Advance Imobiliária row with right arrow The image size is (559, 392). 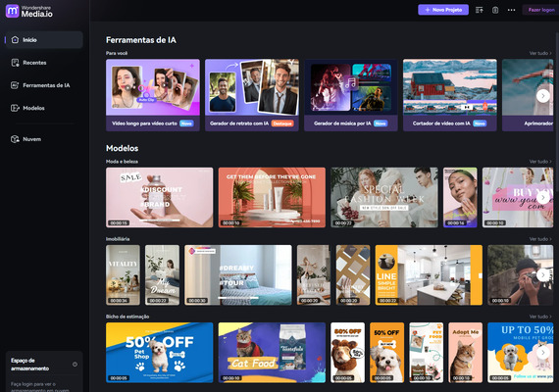(543, 274)
